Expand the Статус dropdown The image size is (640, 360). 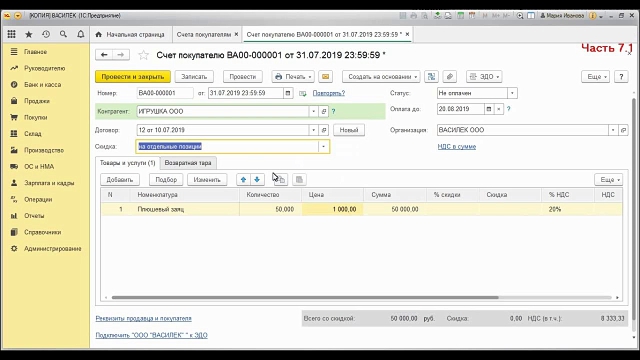click(512, 93)
